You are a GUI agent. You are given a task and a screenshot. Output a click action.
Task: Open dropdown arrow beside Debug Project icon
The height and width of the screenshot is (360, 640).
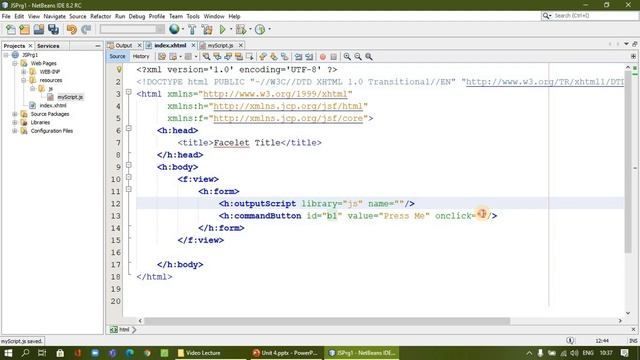(x=250, y=29)
